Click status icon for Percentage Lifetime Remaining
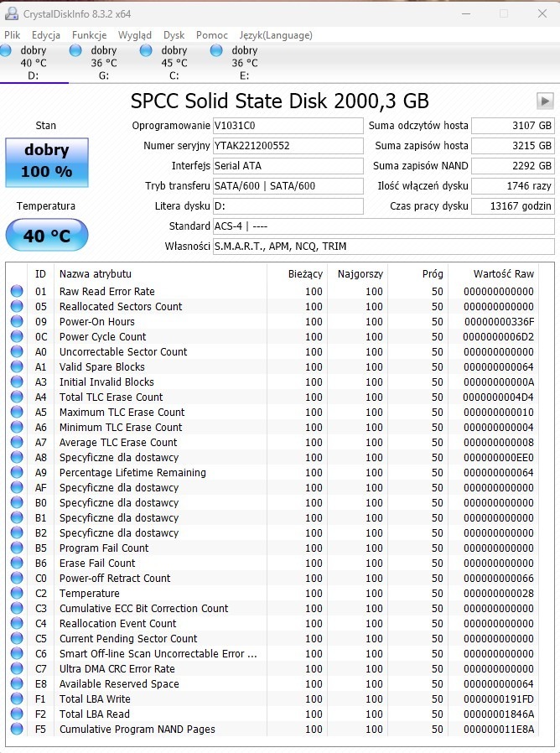The image size is (560, 753). click(17, 472)
